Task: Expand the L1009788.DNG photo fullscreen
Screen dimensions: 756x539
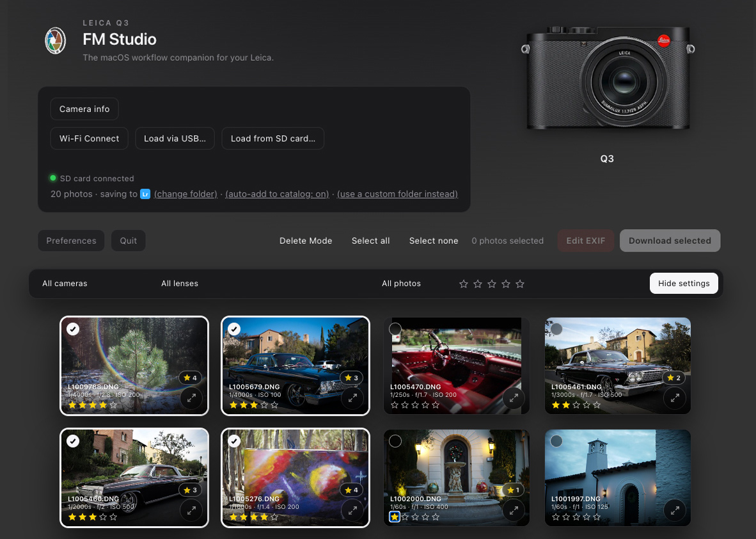Action: 191,398
